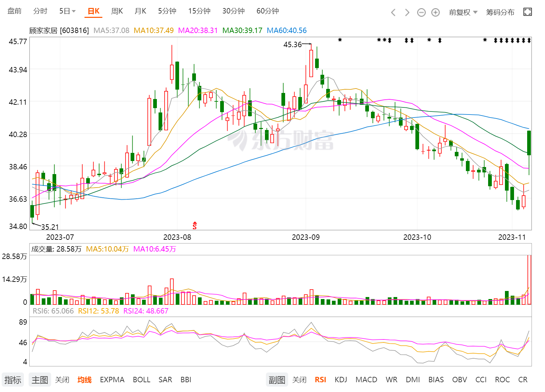Switch to 盘前 pre-market tab
545x392 pixels.
pos(14,11)
